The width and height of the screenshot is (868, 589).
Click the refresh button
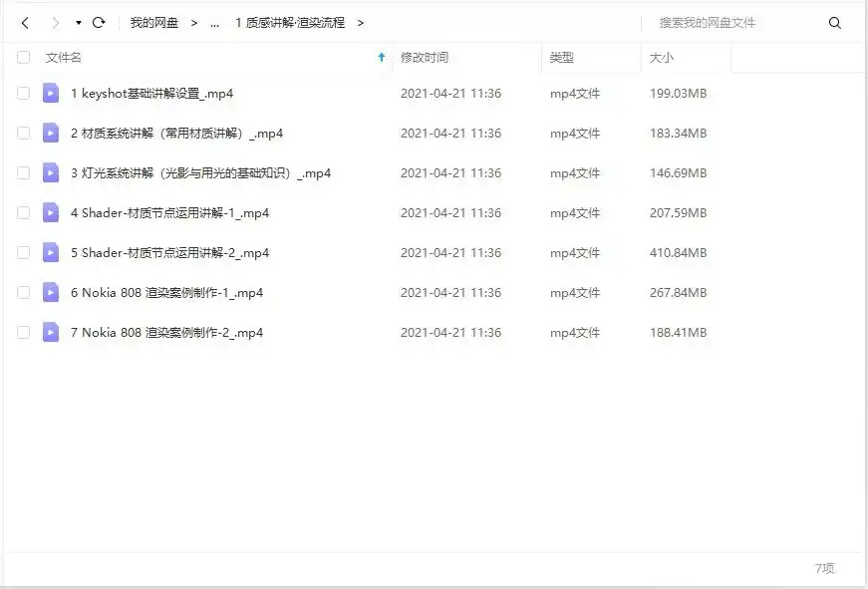97,22
